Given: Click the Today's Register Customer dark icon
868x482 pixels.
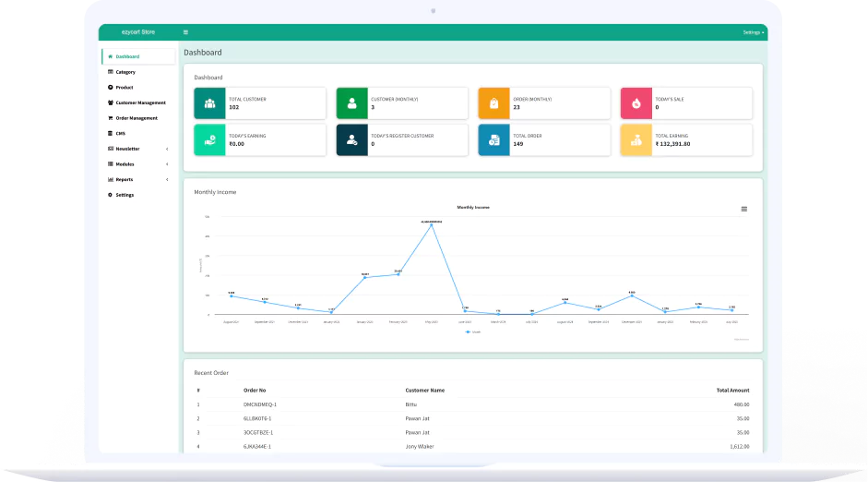Looking at the screenshot, I should point(352,140).
